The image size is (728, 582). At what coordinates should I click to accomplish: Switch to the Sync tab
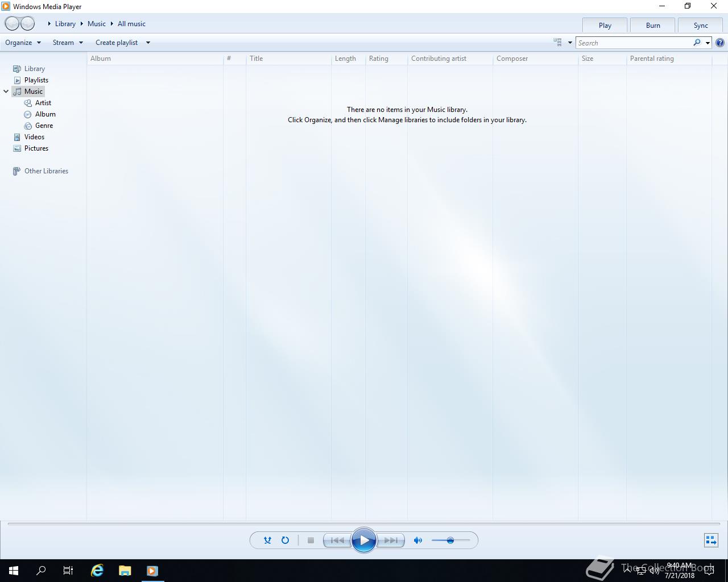click(701, 25)
